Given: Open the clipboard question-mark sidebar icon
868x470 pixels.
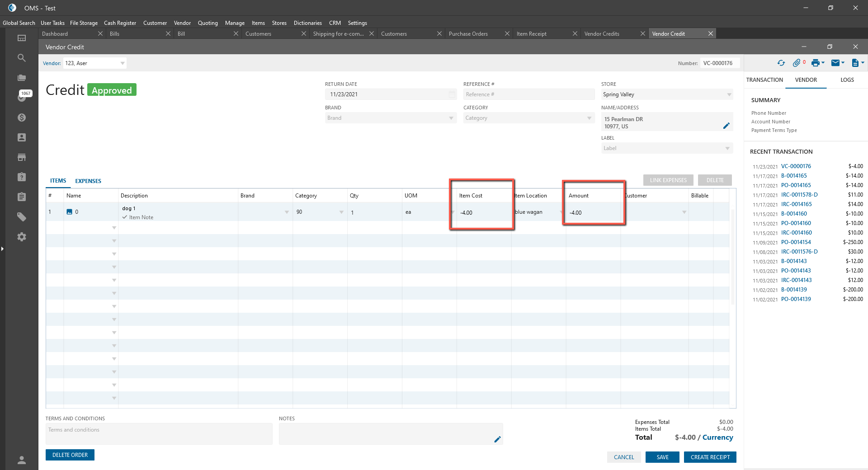Looking at the screenshot, I should tap(21, 177).
